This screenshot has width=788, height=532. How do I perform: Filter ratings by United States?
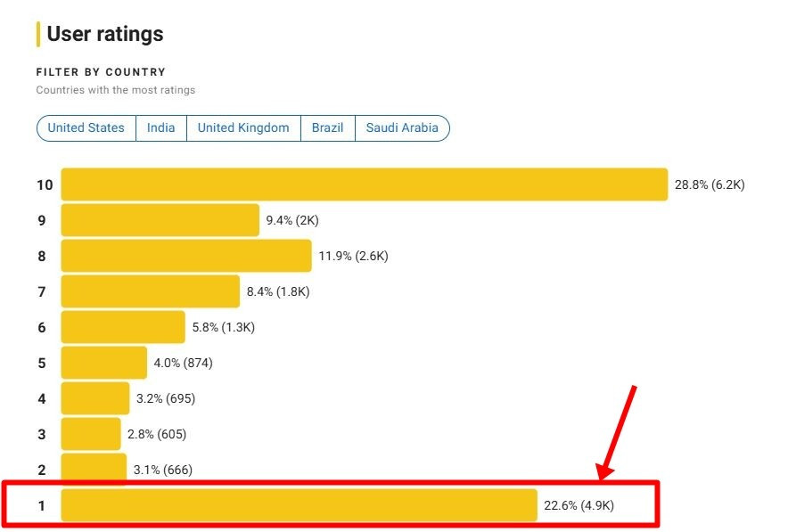tap(86, 127)
